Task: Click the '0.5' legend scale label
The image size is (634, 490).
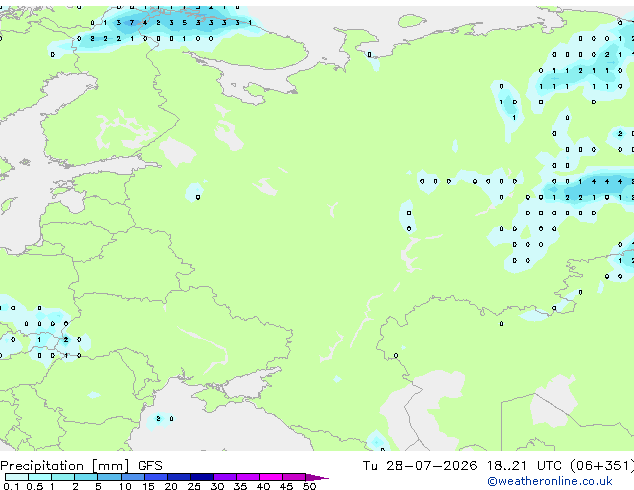Action: [34, 486]
